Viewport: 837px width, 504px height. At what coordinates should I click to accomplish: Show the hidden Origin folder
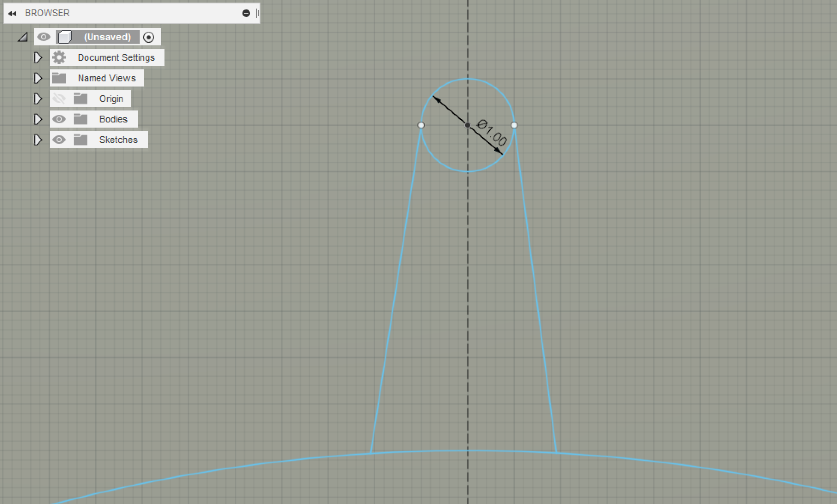pos(59,98)
